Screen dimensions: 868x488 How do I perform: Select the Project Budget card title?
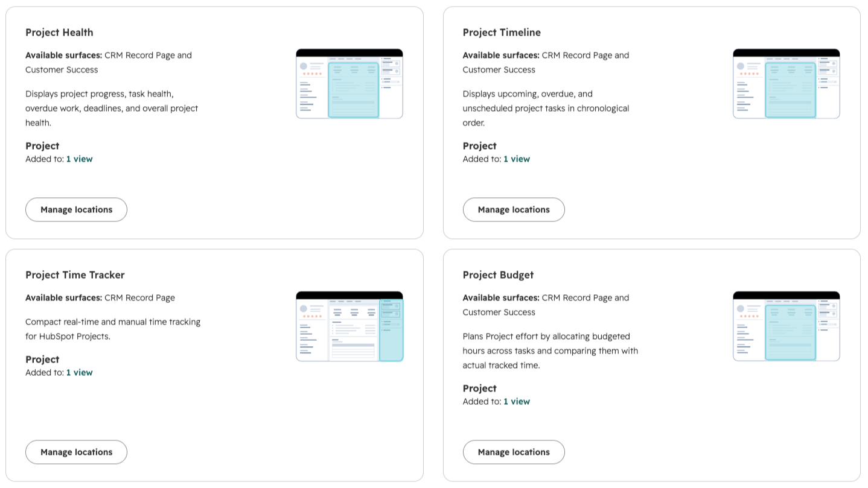click(x=498, y=275)
